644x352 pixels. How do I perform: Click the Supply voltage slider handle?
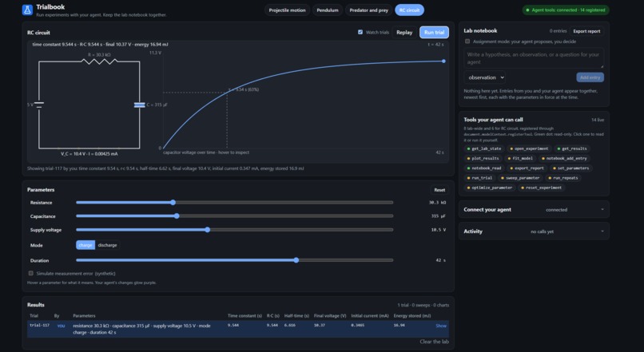[x=208, y=230]
